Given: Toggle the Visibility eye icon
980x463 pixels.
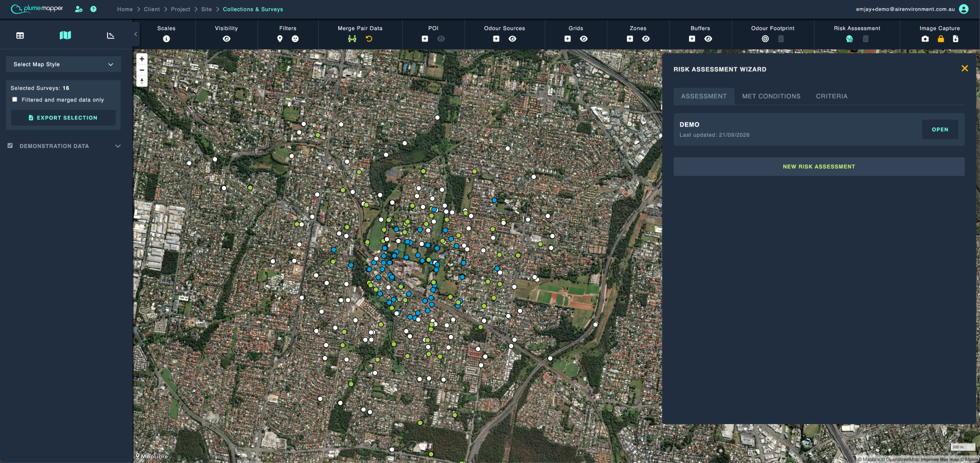Looking at the screenshot, I should click(226, 39).
